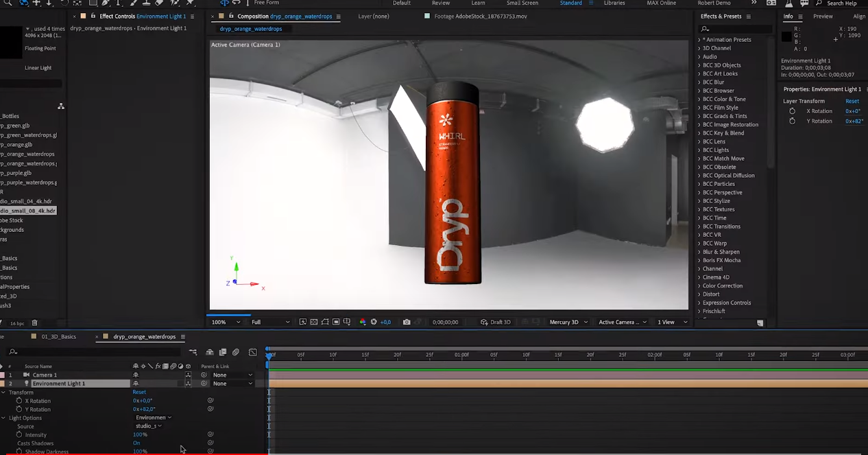This screenshot has height=455, width=868.
Task: Delete item with project panel trash icon
Action: [x=35, y=323]
